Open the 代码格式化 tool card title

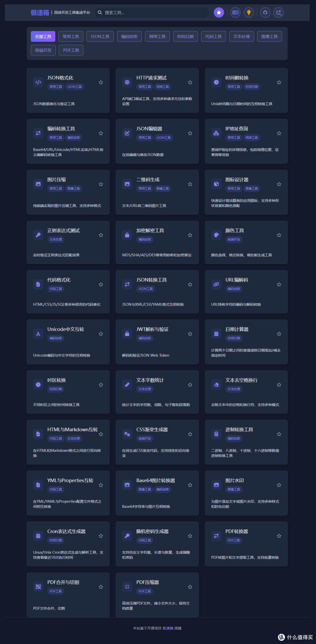pyautogui.click(x=59, y=280)
